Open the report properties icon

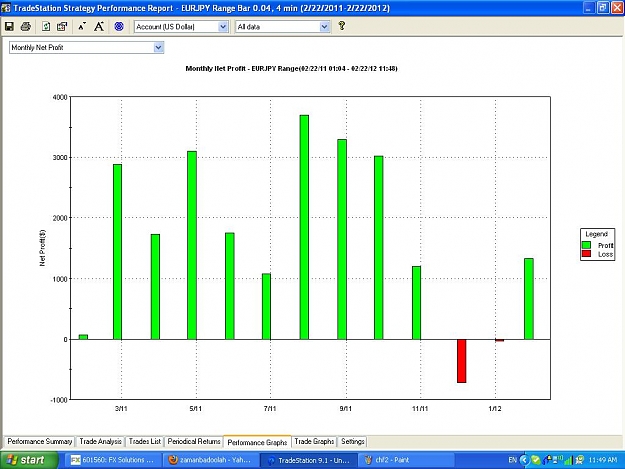pyautogui.click(x=62, y=27)
